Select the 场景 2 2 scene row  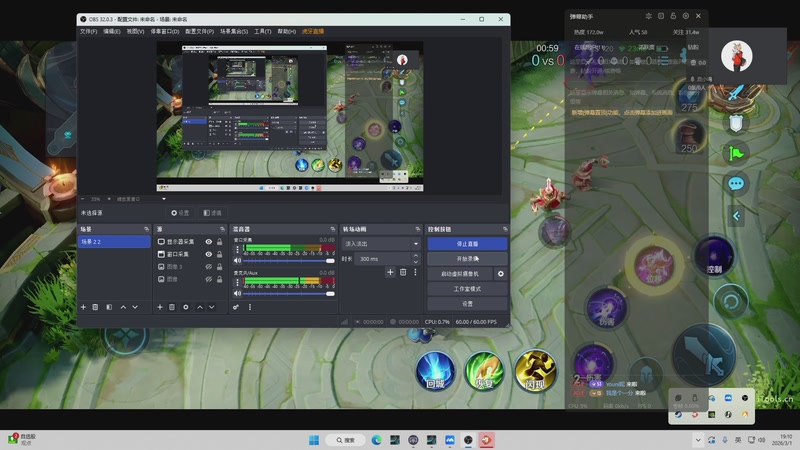click(x=114, y=242)
